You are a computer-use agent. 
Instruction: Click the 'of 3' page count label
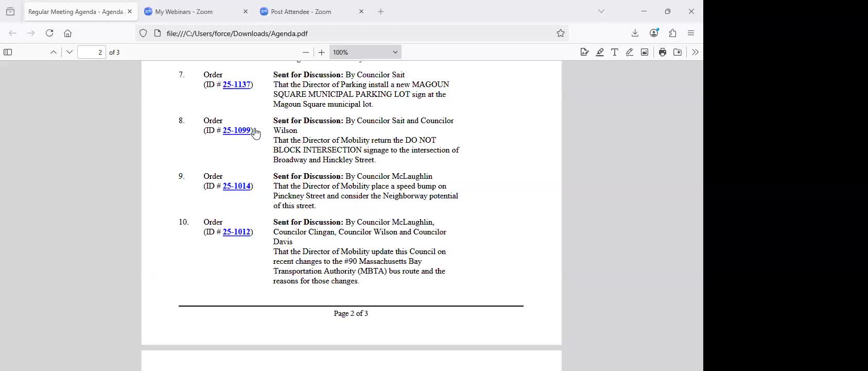pyautogui.click(x=114, y=52)
